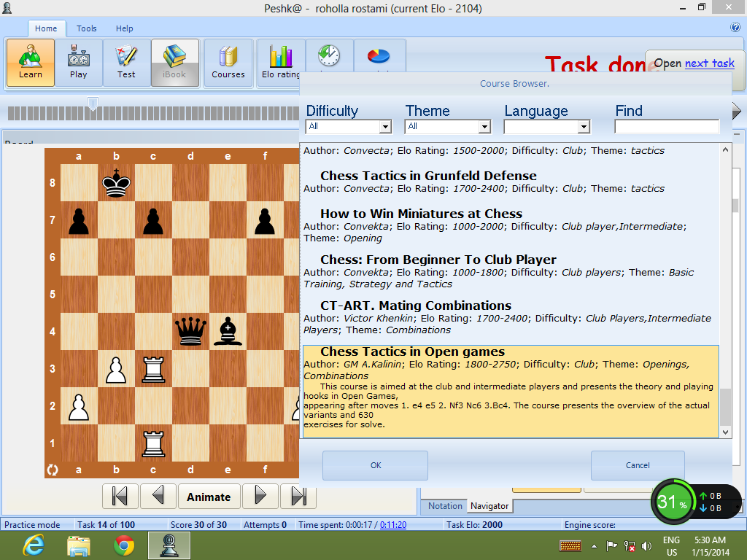Show the Elo rating chart

tap(281, 63)
